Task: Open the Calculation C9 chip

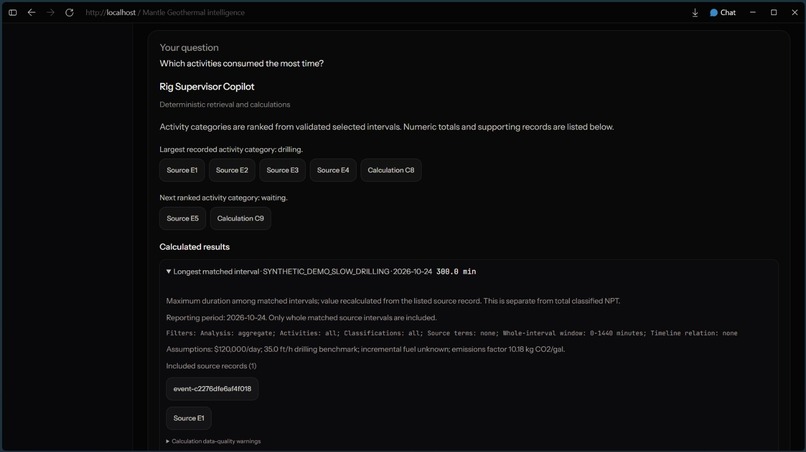Action: [241, 219]
